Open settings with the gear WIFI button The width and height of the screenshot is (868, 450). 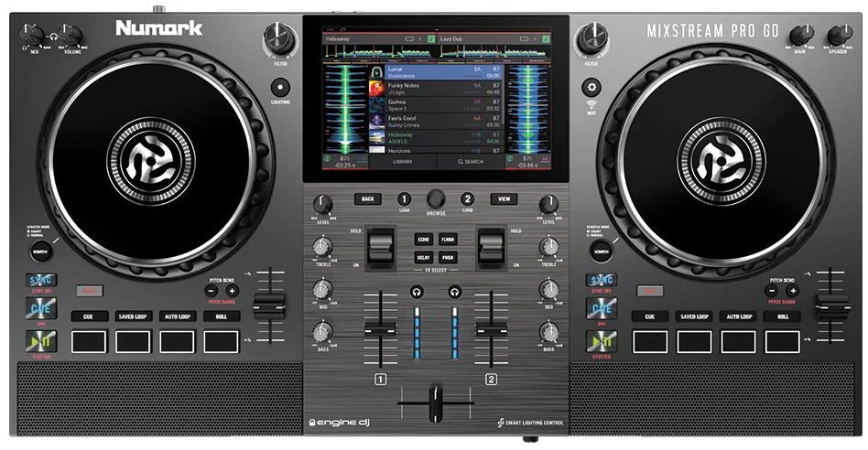tap(591, 87)
